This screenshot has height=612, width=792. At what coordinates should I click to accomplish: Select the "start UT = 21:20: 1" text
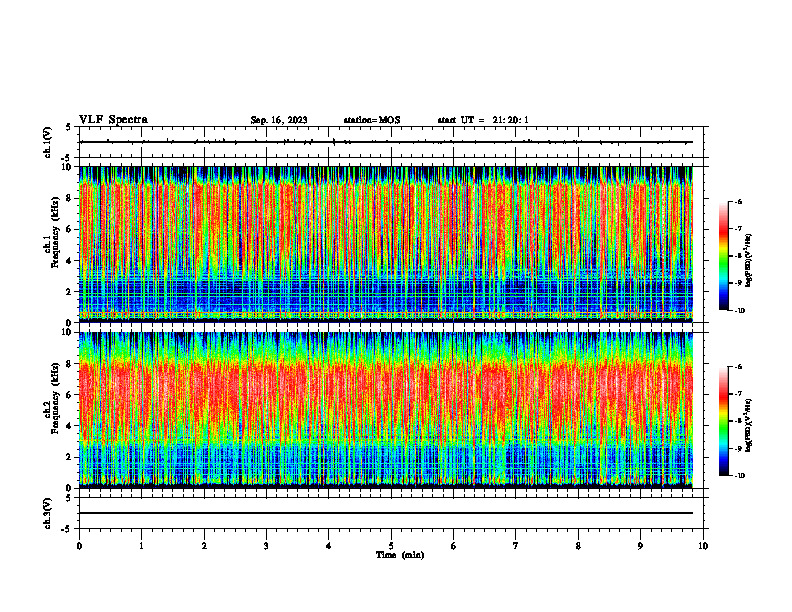click(x=483, y=120)
